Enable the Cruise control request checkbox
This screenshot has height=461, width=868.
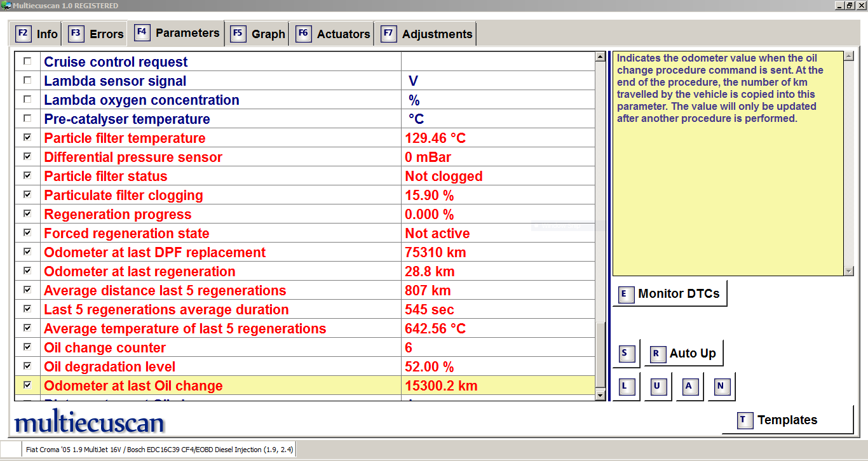(x=27, y=62)
